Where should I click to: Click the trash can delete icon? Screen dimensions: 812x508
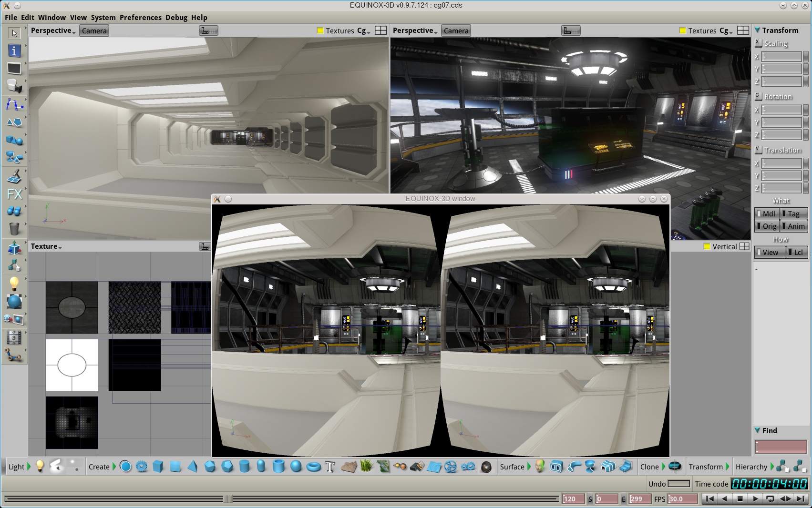tap(14, 229)
